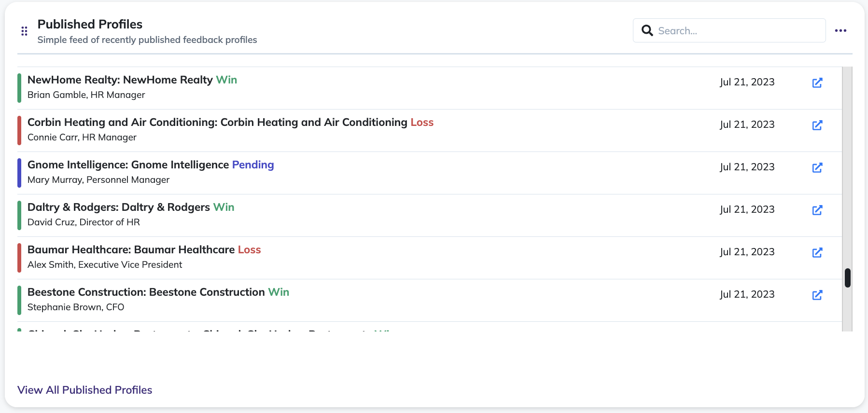Click the Jul 21, 2023 date in Gnome Intelligence row
The height and width of the screenshot is (413, 868).
click(x=747, y=167)
